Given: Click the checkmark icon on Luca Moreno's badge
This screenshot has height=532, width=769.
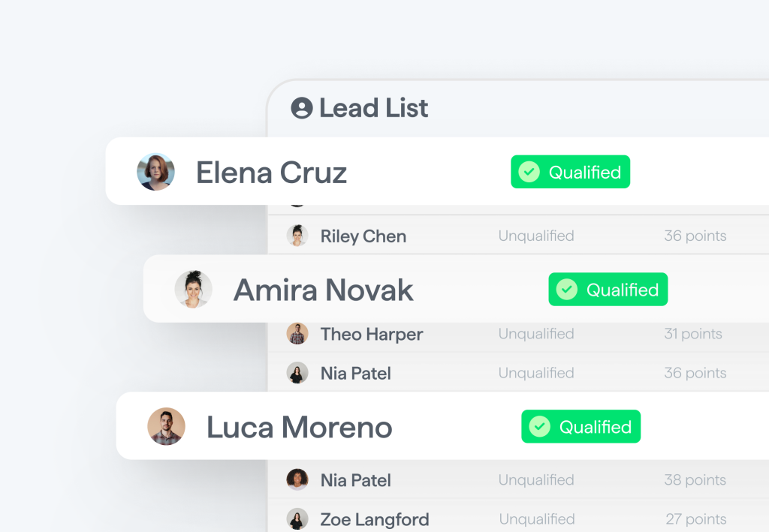Looking at the screenshot, I should (x=540, y=426).
